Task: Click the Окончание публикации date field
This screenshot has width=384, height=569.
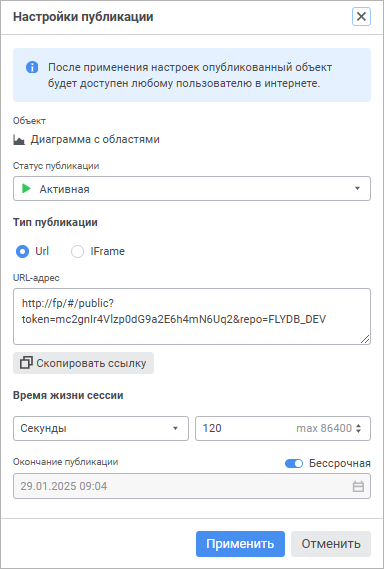Action: pos(192,486)
